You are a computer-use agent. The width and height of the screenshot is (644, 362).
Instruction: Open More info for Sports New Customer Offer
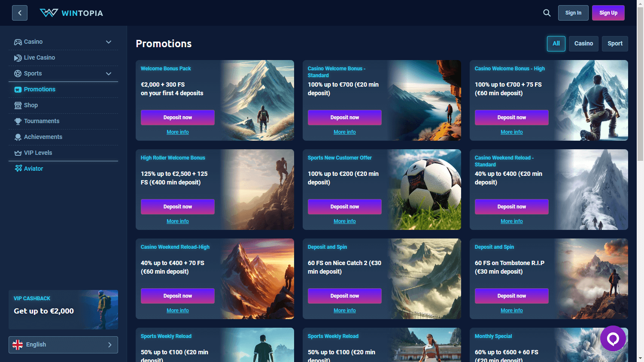(x=345, y=221)
